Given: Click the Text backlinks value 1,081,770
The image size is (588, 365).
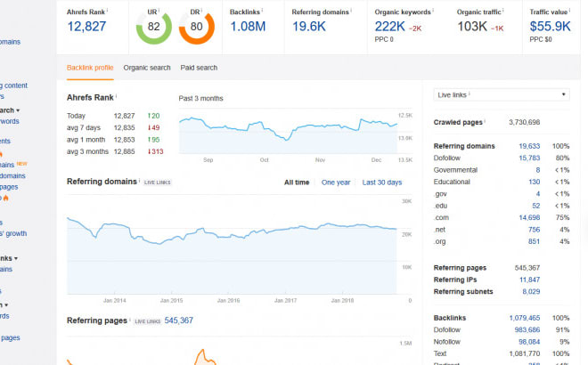Looking at the screenshot, I should (524, 353).
